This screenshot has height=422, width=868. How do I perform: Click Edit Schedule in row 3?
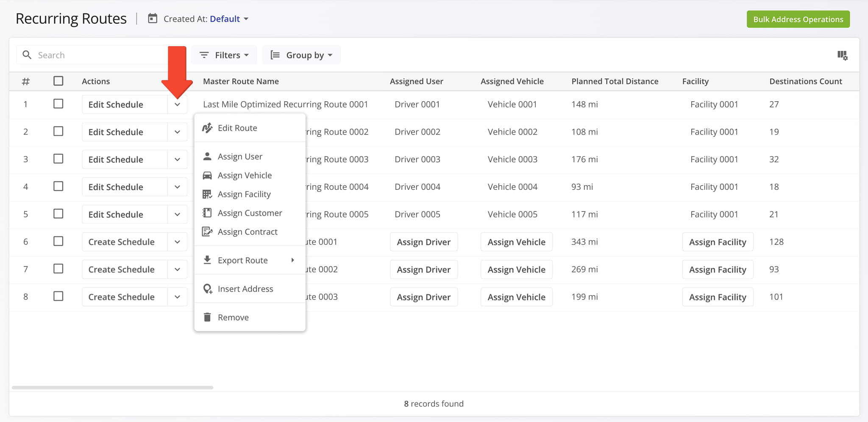tap(125, 159)
